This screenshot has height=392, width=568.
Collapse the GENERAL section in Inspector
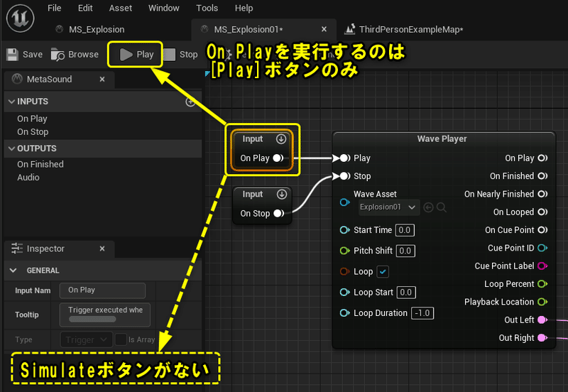pyautogui.click(x=13, y=271)
